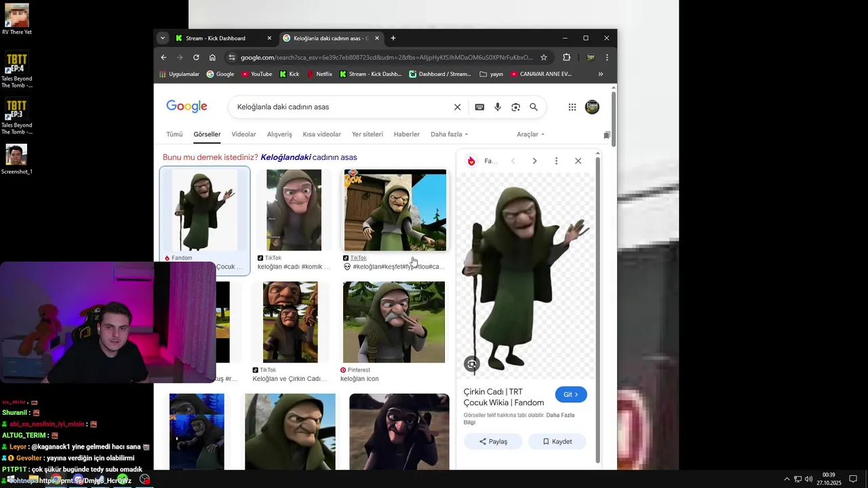Open the Google bookmark
This screenshot has height=488, width=868.
pyautogui.click(x=220, y=74)
